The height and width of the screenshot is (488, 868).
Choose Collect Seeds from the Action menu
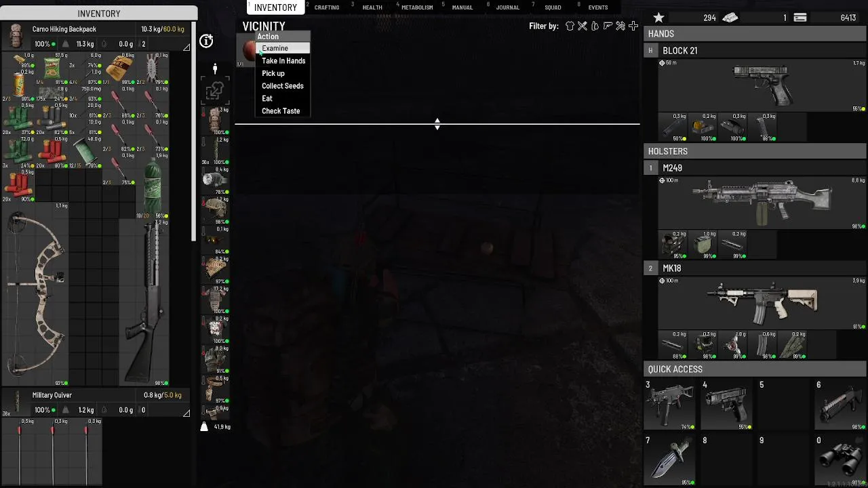point(283,86)
